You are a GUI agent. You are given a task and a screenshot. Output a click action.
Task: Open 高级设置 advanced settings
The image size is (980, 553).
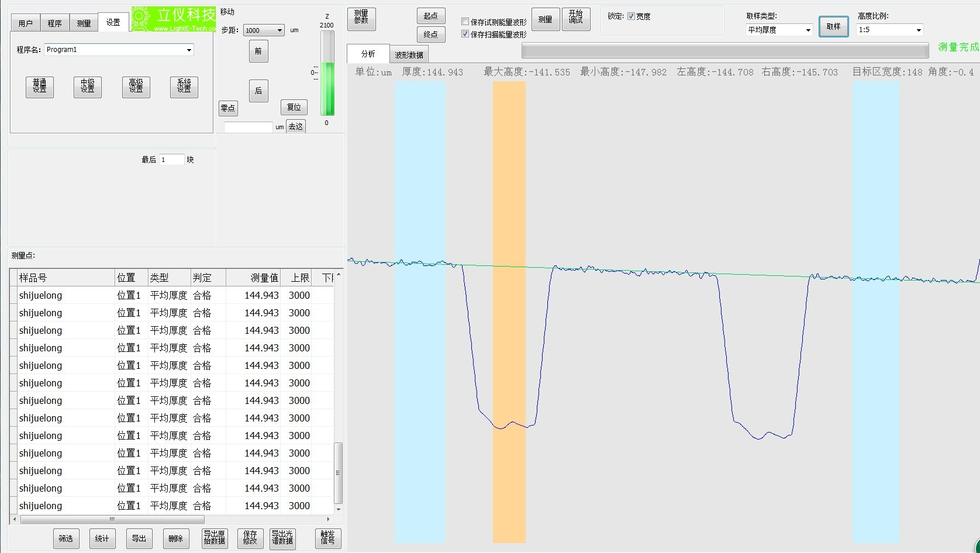(136, 87)
